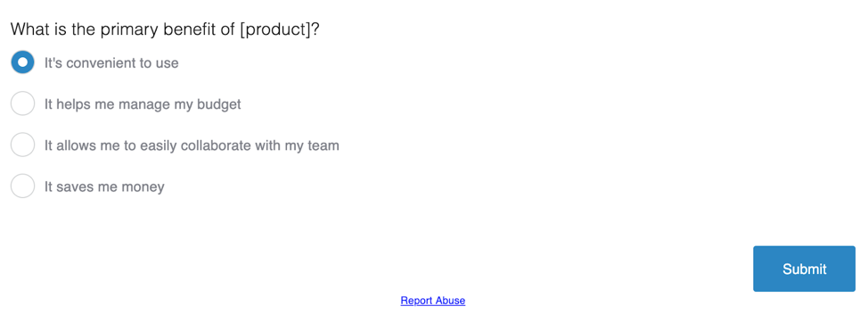Click the "What is the primary benefit" question heading
This screenshot has width=868, height=323.
[x=165, y=29]
